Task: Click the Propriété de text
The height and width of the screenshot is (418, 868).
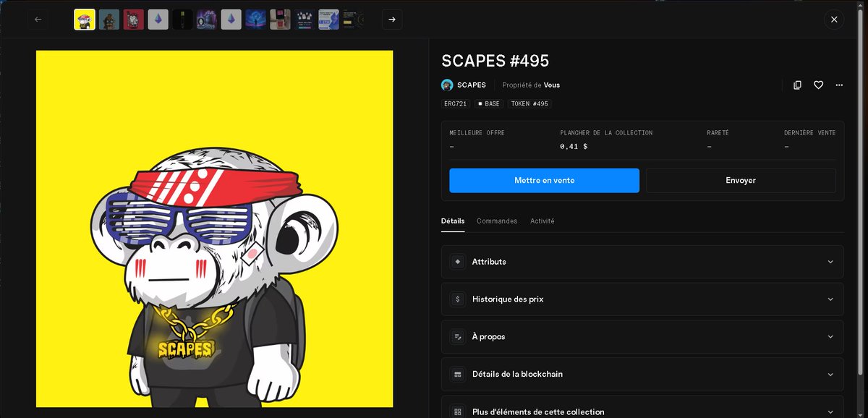Action: [522, 85]
